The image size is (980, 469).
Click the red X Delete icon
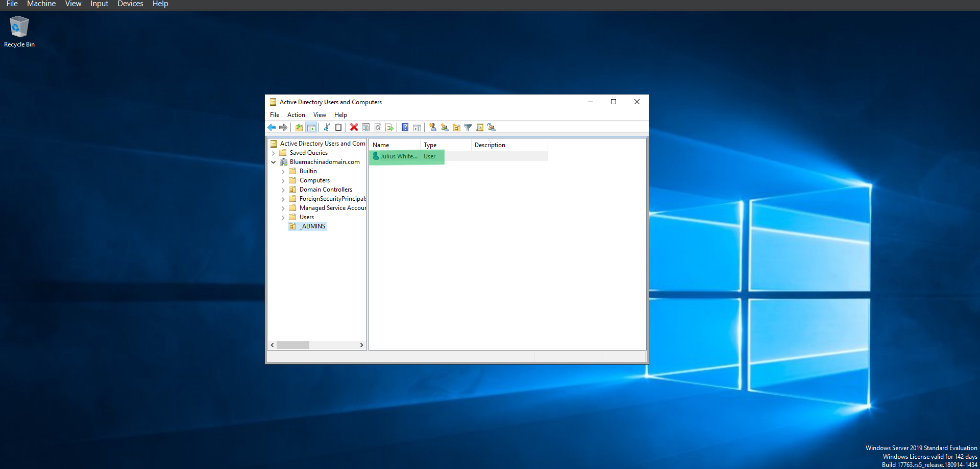click(354, 127)
